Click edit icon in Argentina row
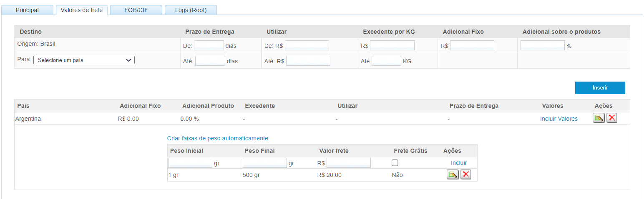The height and width of the screenshot is (199, 644). coord(599,118)
